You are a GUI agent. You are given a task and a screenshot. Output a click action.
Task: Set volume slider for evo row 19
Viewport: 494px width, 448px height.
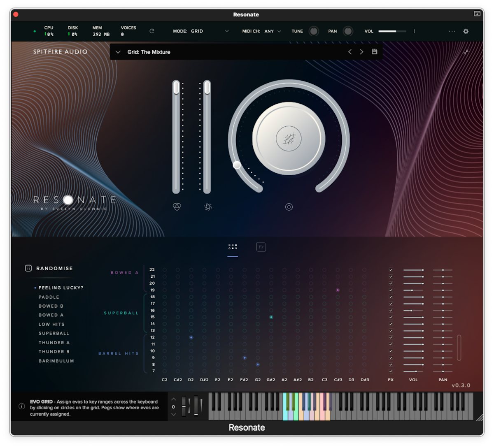click(414, 290)
